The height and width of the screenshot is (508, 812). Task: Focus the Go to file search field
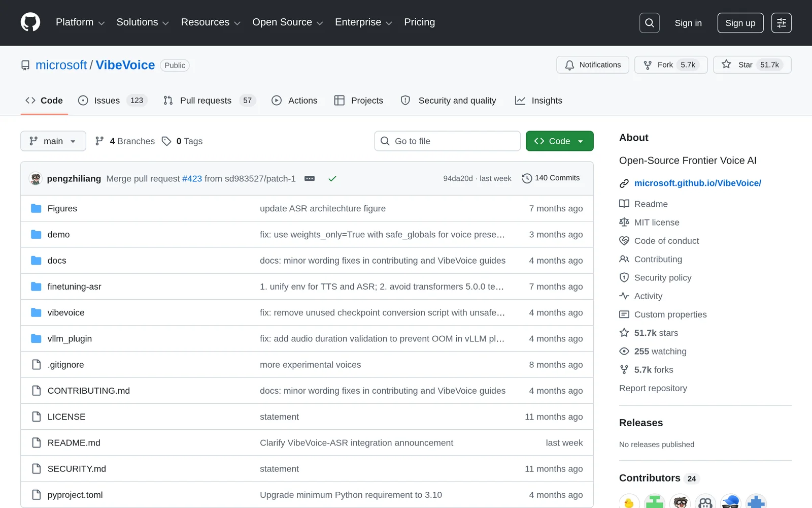tap(448, 141)
